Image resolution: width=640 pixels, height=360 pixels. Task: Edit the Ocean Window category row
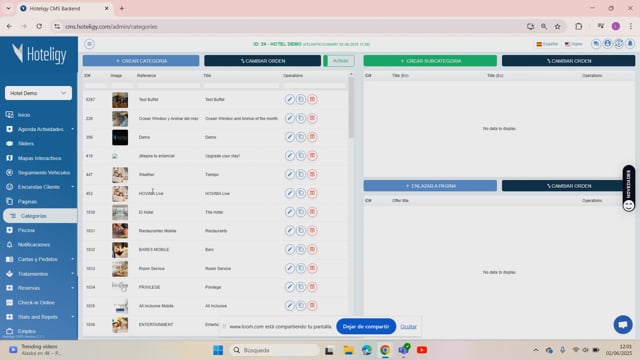point(289,118)
